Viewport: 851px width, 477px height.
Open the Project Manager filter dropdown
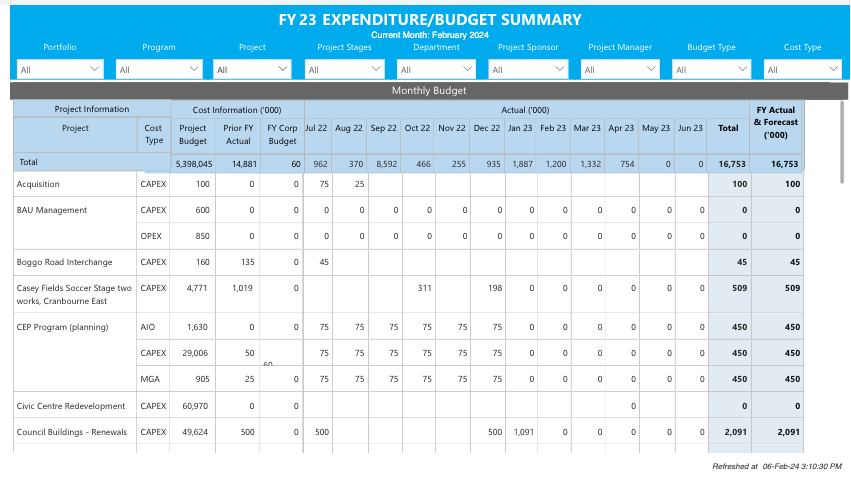point(620,69)
